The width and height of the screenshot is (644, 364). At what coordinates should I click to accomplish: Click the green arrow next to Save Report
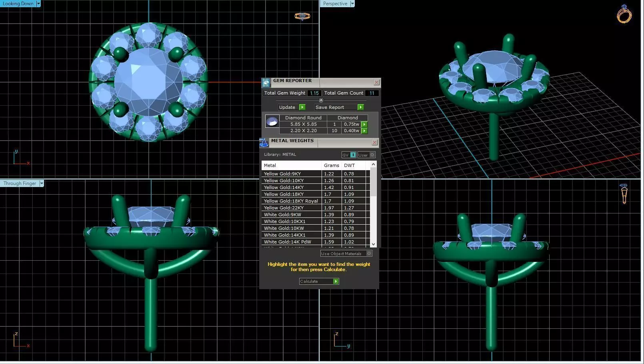(360, 107)
